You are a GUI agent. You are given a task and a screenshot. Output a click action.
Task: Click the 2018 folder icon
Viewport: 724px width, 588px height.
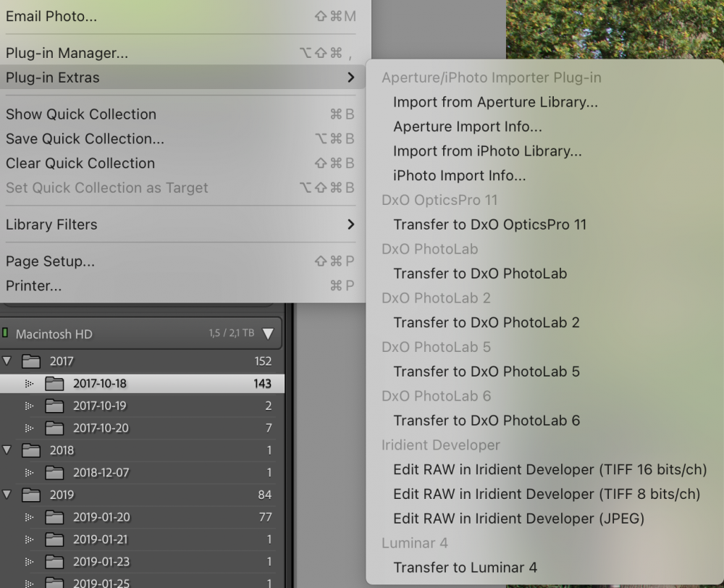[31, 450]
